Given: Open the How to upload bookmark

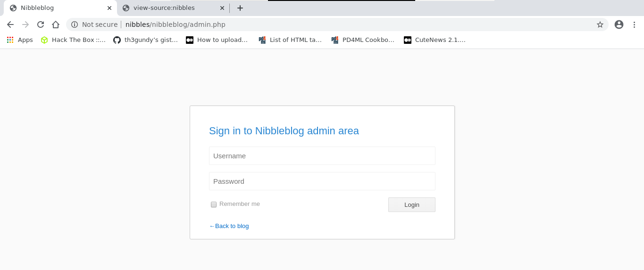Looking at the screenshot, I should (217, 40).
